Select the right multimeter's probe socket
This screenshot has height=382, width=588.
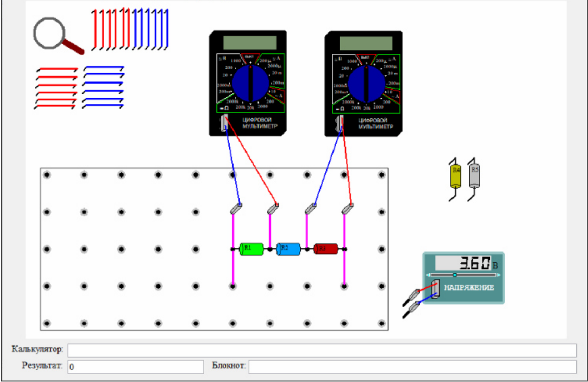pyautogui.click(x=340, y=123)
